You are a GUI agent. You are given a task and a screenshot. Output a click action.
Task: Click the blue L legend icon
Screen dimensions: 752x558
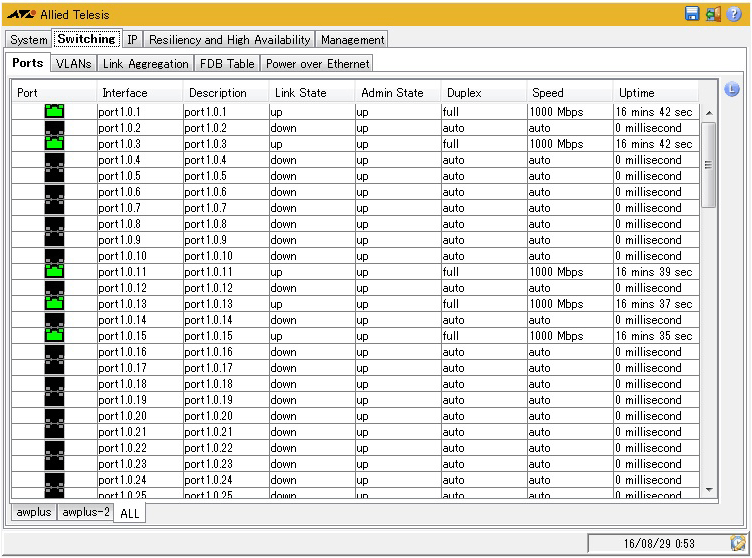click(x=731, y=90)
